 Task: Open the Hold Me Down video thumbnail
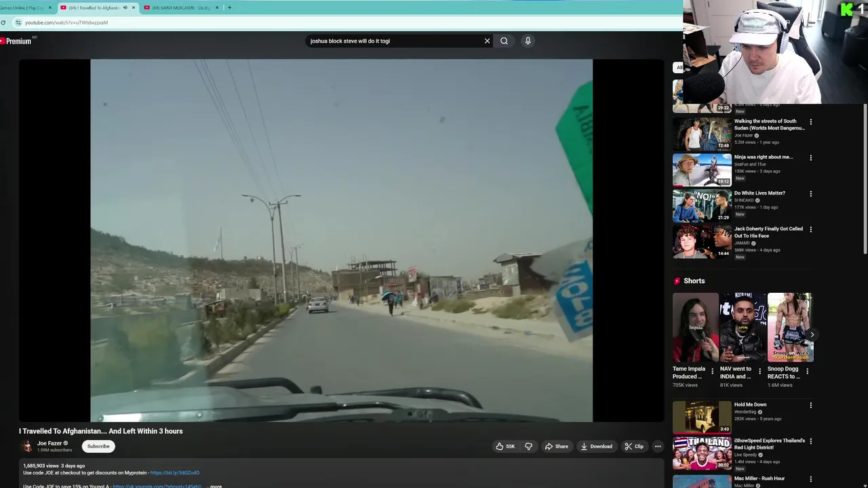pyautogui.click(x=702, y=417)
